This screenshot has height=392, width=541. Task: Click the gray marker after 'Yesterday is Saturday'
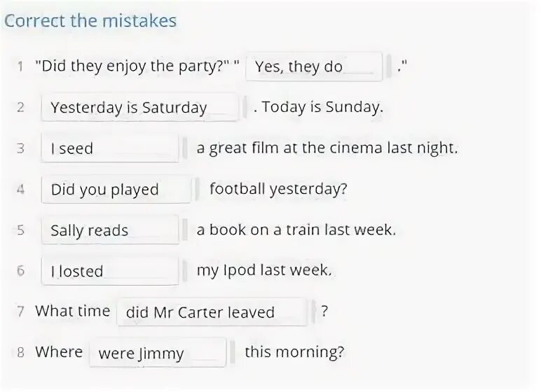click(245, 107)
